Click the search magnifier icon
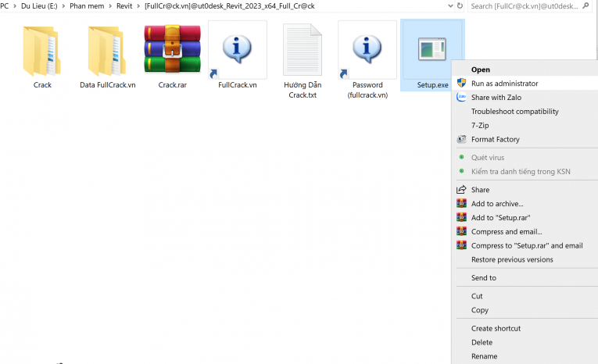Screen dimensions: 598x364 coord(585,5)
